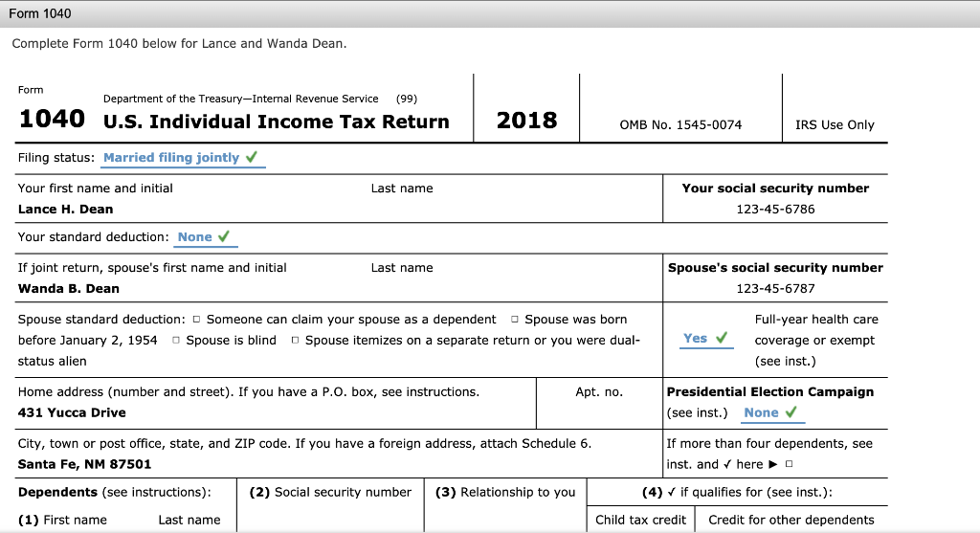The height and width of the screenshot is (533, 980).
Task: Open the full-year health care coverage Yes dropdown
Action: click(706, 339)
